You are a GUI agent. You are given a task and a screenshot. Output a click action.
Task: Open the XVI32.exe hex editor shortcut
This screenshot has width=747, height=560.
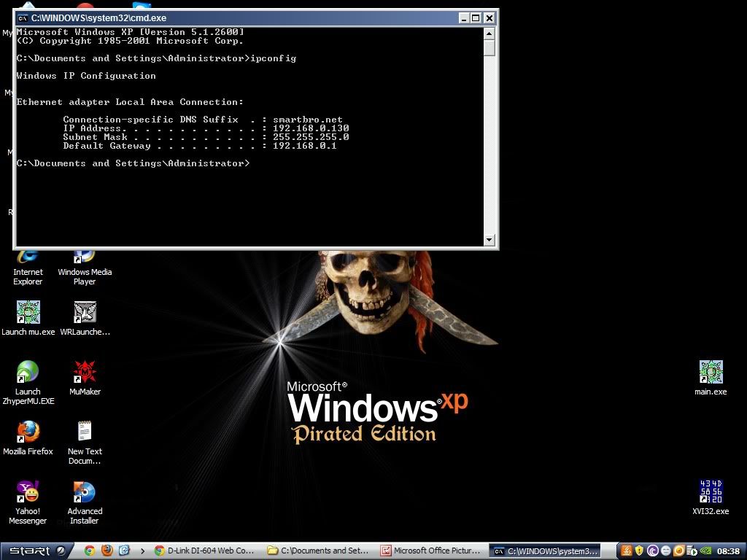point(711,492)
